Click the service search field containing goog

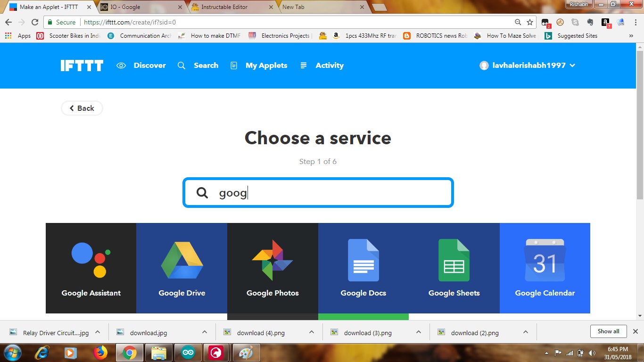[318, 192]
